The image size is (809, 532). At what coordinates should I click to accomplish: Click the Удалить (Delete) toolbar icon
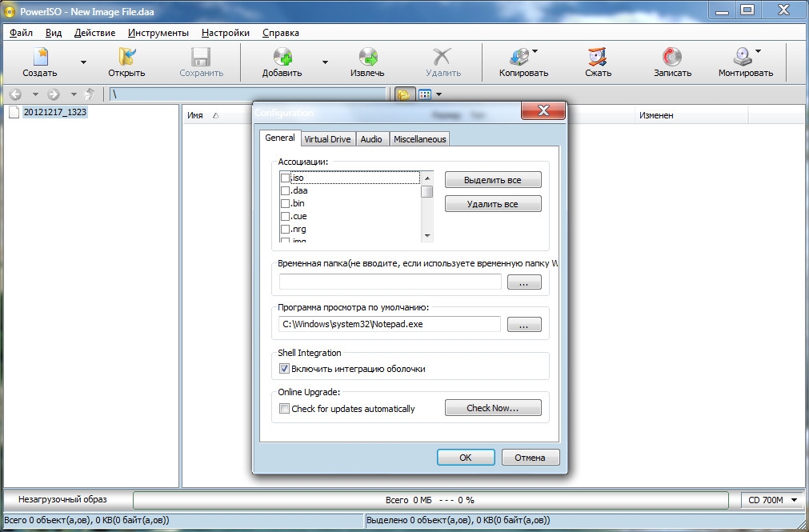pos(443,56)
